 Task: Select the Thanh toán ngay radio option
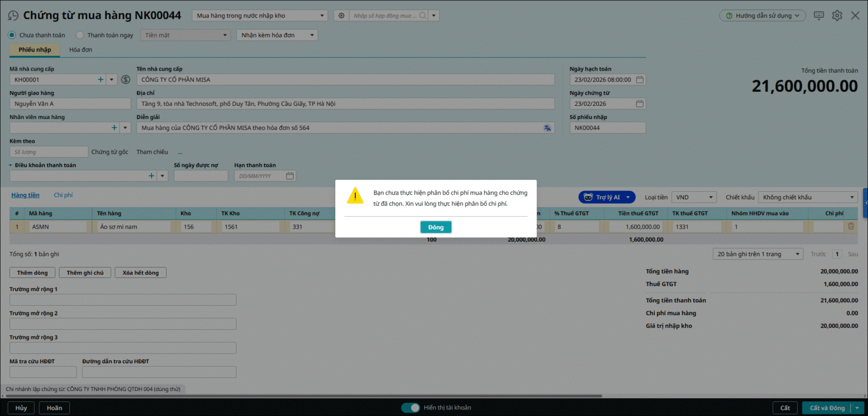pyautogui.click(x=80, y=35)
